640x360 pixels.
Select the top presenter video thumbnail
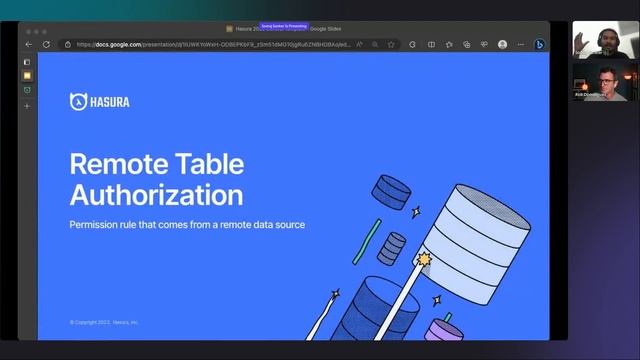(x=605, y=40)
